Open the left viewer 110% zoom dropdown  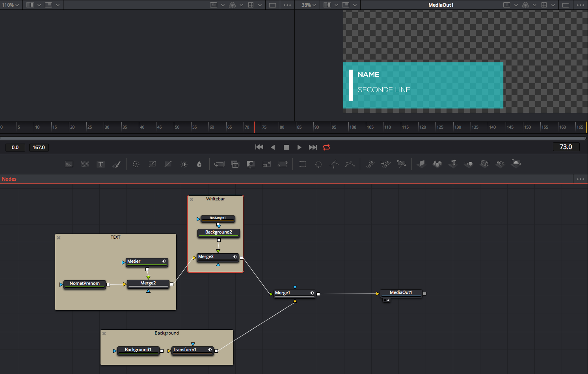pyautogui.click(x=10, y=5)
